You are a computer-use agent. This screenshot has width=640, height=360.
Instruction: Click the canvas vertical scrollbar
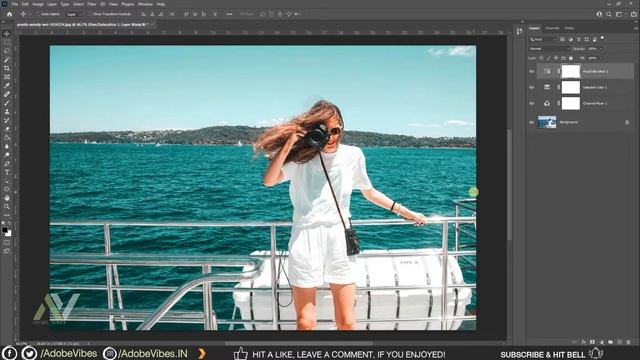coord(509,184)
